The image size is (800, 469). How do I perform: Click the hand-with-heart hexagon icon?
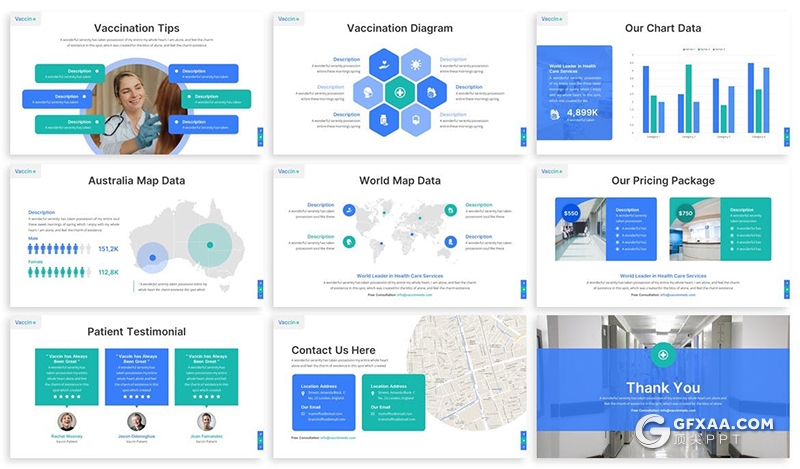pos(385,67)
